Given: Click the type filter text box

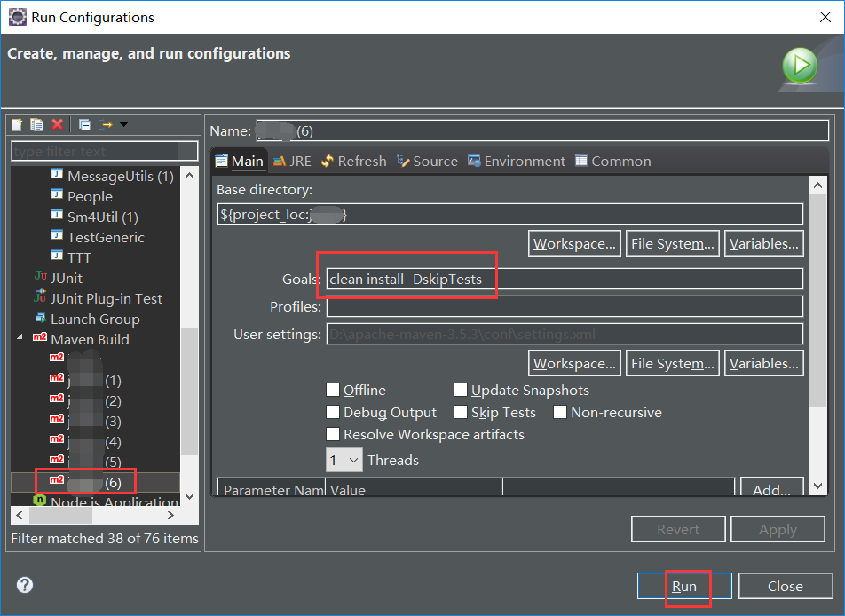Looking at the screenshot, I should (x=105, y=152).
